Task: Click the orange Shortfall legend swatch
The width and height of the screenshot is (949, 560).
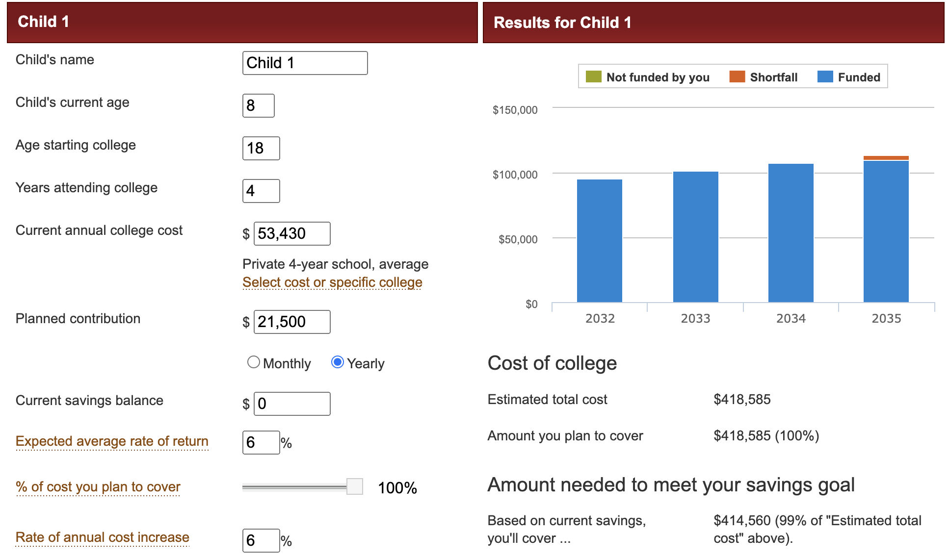Action: point(737,77)
